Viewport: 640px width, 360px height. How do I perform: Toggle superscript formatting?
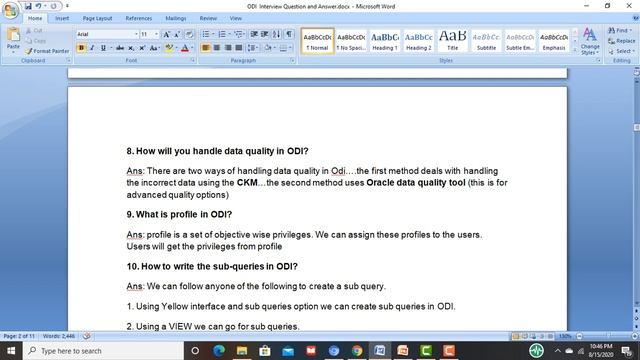pyautogui.click(x=142, y=48)
